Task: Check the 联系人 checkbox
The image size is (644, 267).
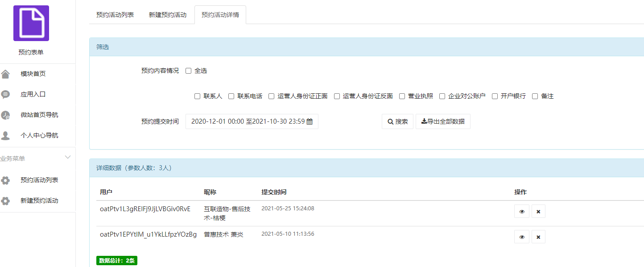Action: [x=197, y=96]
